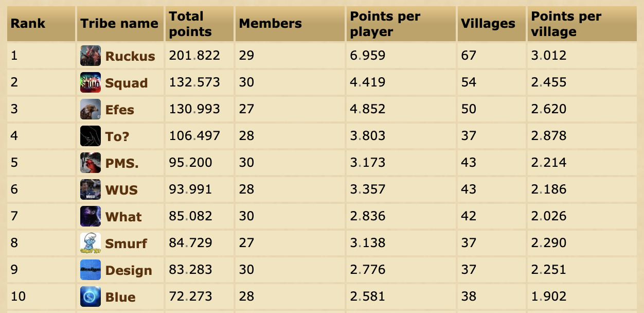The height and width of the screenshot is (313, 644).
Task: Select the Smurf tribe avatar icon
Action: tap(91, 243)
